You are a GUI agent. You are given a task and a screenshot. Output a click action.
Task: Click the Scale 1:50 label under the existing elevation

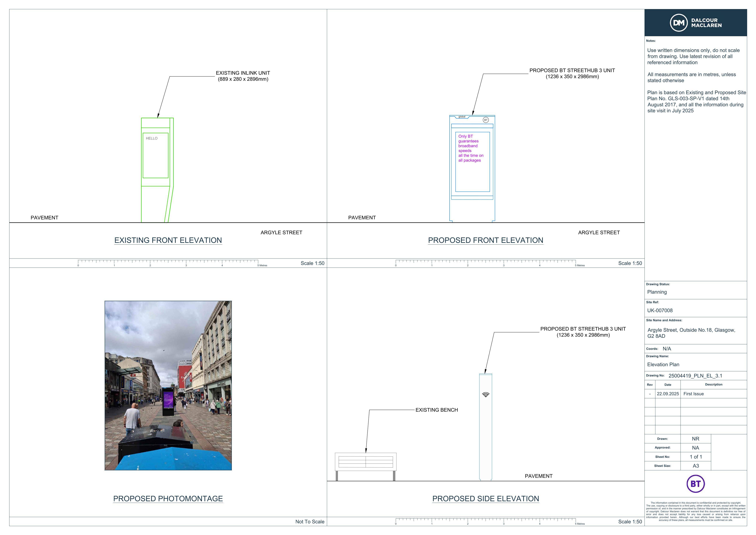312,263
